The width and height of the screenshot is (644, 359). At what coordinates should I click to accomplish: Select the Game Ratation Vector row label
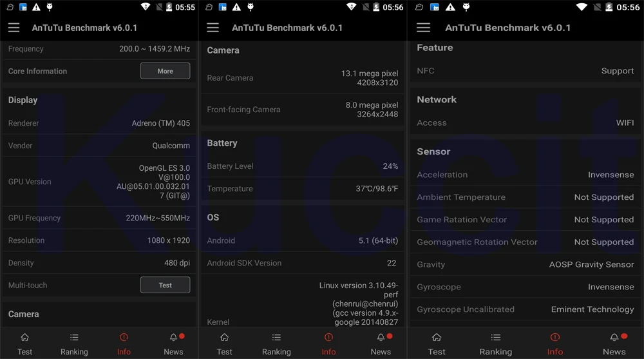pyautogui.click(x=462, y=220)
